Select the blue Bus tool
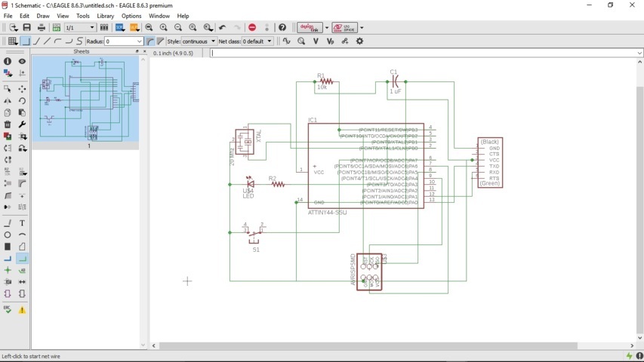This screenshot has width=644, height=362. click(8, 259)
